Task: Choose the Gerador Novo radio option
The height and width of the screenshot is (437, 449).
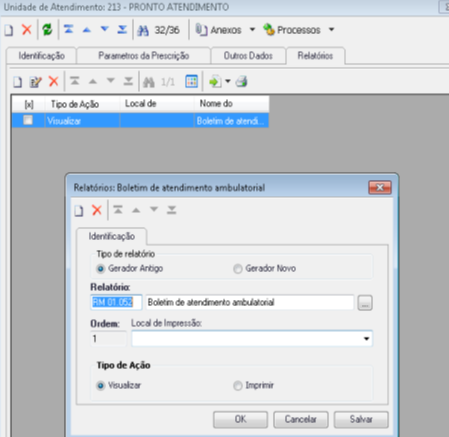Action: coord(238,269)
